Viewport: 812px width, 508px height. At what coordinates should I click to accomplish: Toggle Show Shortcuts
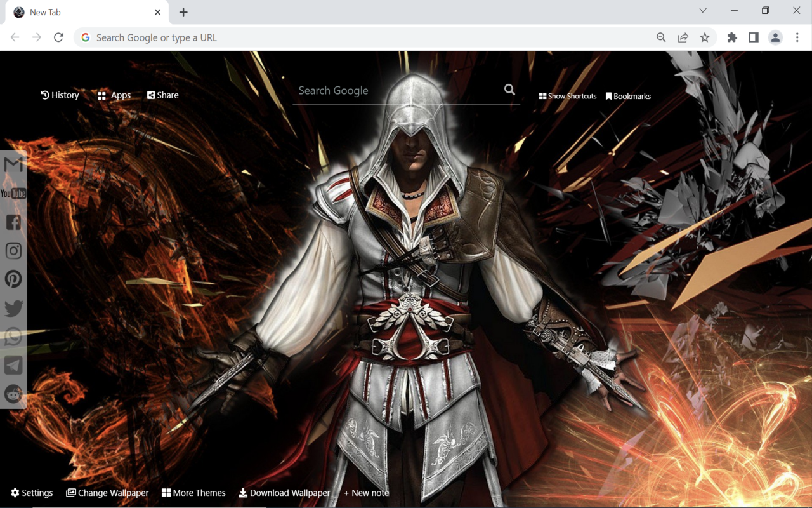click(568, 96)
